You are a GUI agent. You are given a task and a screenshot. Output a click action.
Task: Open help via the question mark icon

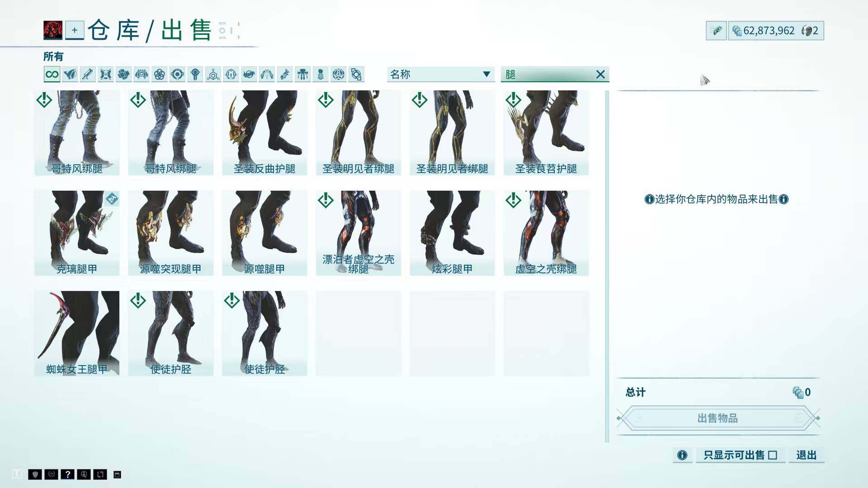coord(67,474)
